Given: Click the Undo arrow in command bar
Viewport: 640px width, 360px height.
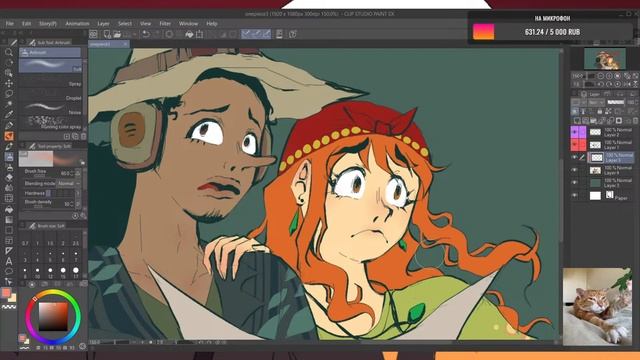Looking at the screenshot, I should [146, 34].
